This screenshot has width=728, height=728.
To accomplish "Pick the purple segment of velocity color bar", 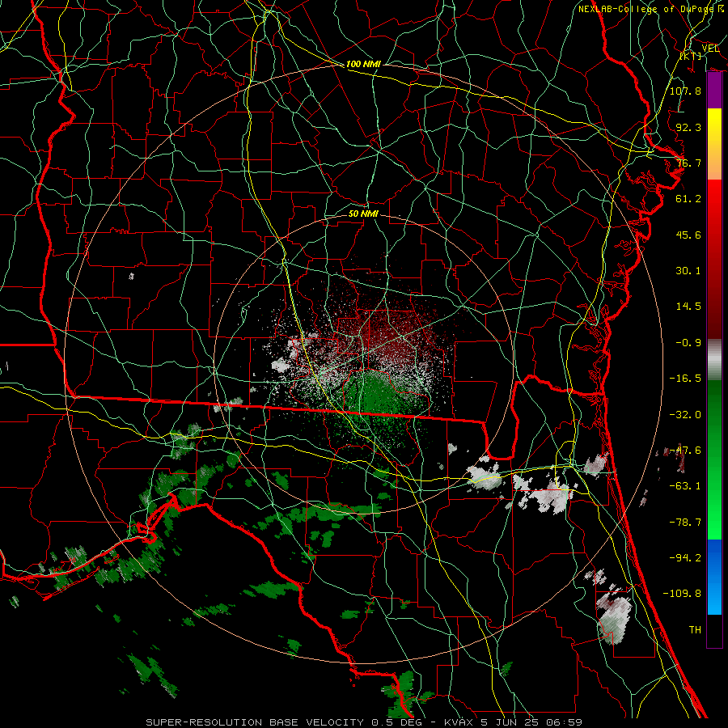I will point(714,91).
